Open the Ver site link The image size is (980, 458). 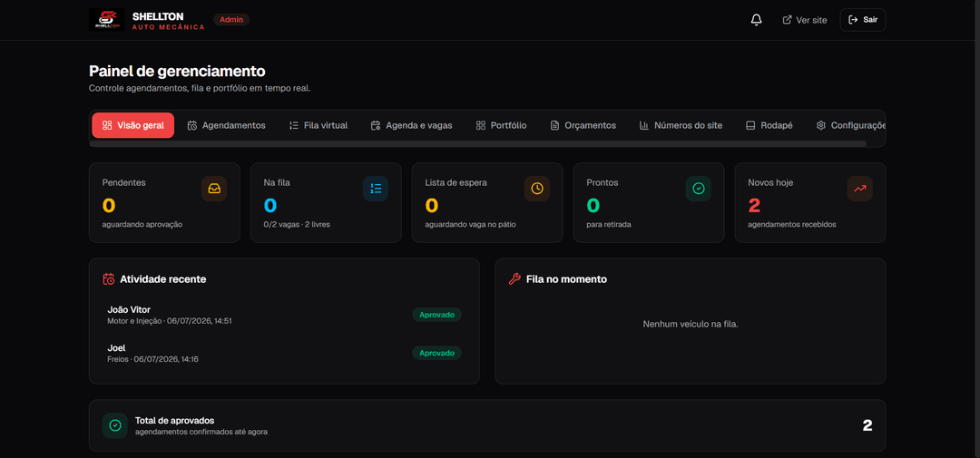click(805, 20)
